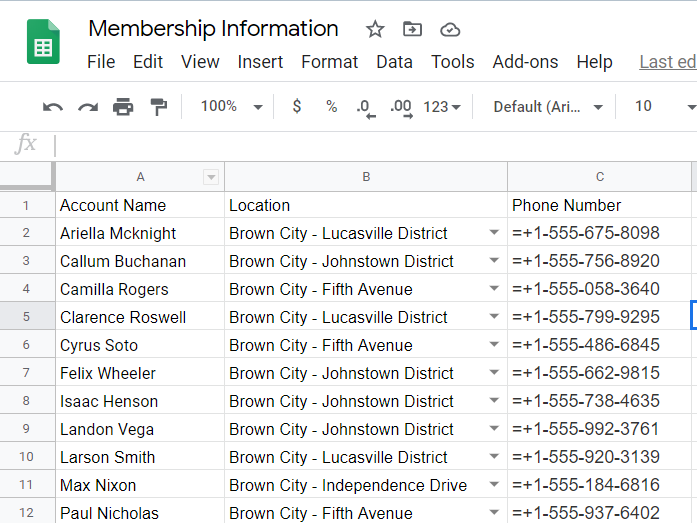The width and height of the screenshot is (697, 523).
Task: Print the spreadsheet using printer icon
Action: tap(123, 107)
